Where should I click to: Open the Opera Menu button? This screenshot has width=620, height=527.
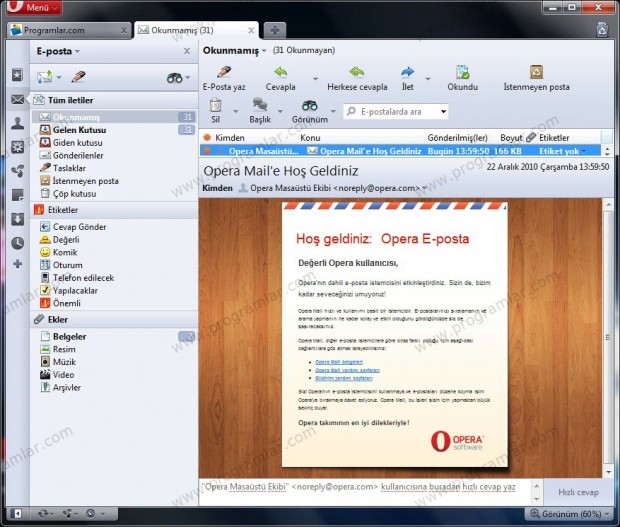34,7
